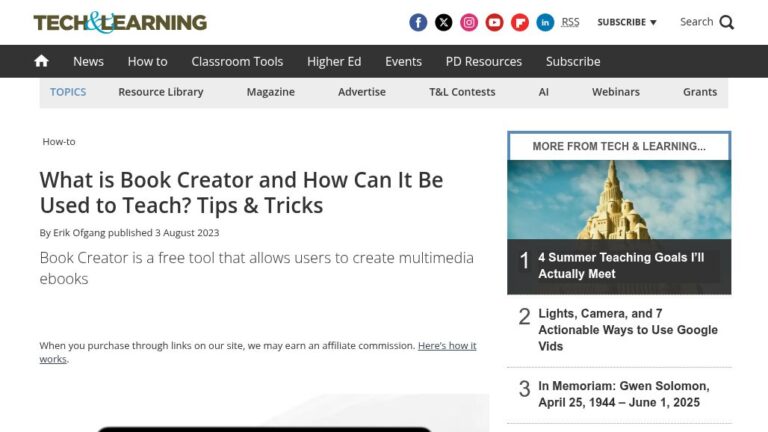Open the LinkedIn social icon
Viewport: 768px width, 432px height.
point(545,23)
